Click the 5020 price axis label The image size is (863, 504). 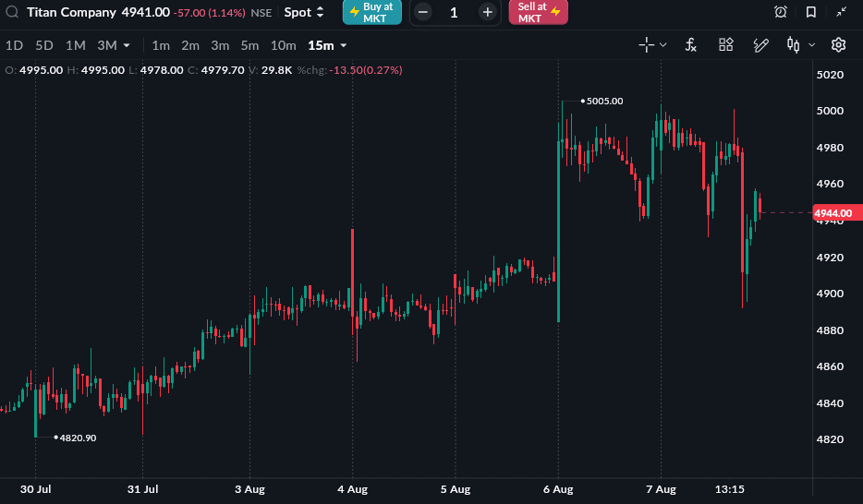click(830, 75)
